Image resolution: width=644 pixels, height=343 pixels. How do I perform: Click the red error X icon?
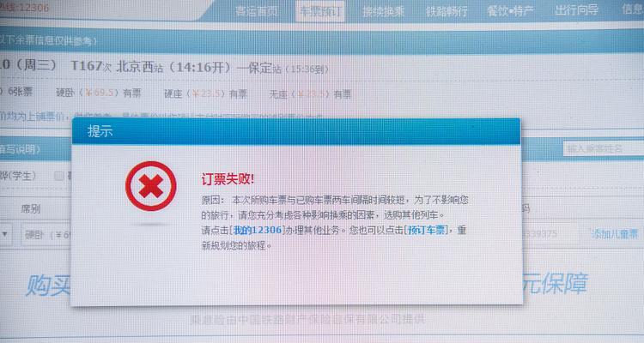(x=151, y=186)
